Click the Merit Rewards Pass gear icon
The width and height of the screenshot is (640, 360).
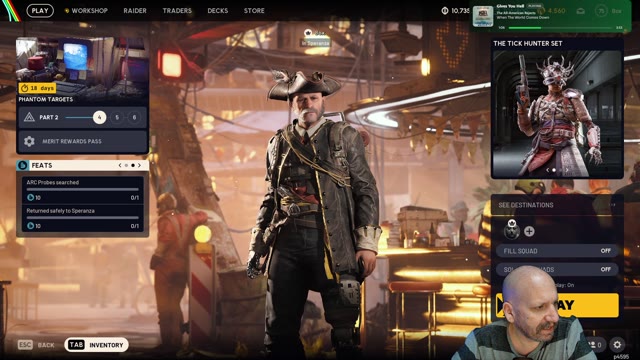click(x=29, y=141)
